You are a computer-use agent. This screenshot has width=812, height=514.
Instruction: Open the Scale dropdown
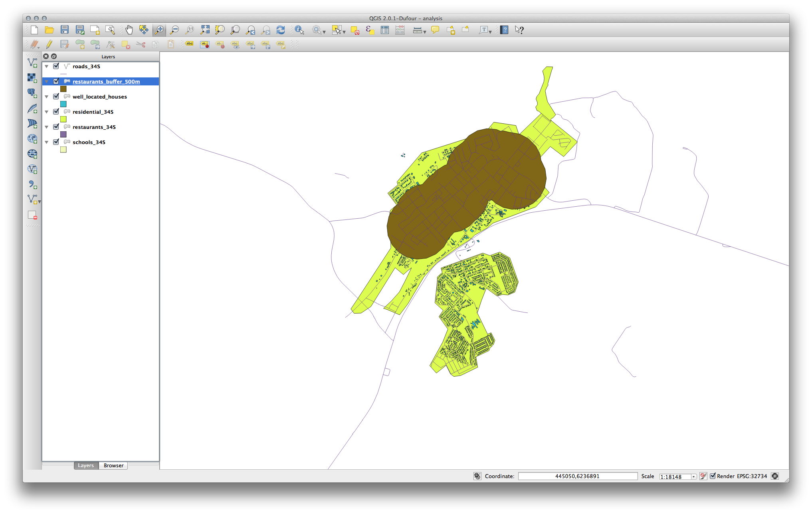click(693, 476)
